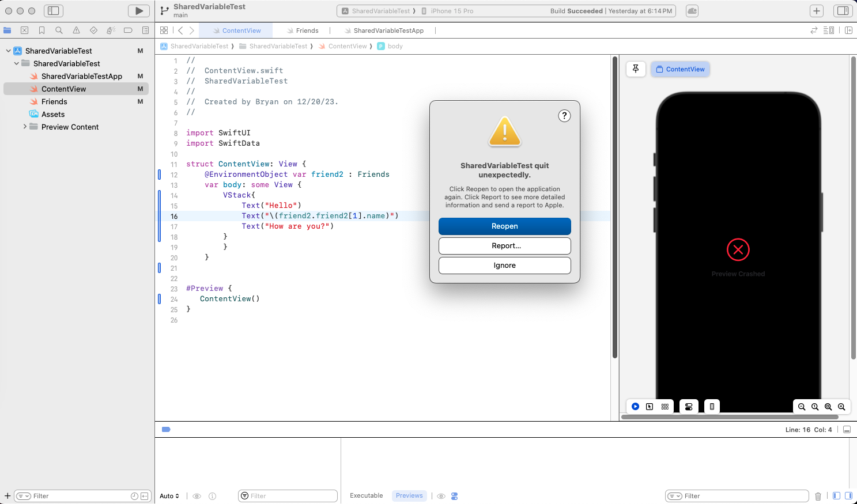Image resolution: width=857 pixels, height=504 pixels.
Task: Switch to the Friends editor tab
Action: pyautogui.click(x=307, y=31)
